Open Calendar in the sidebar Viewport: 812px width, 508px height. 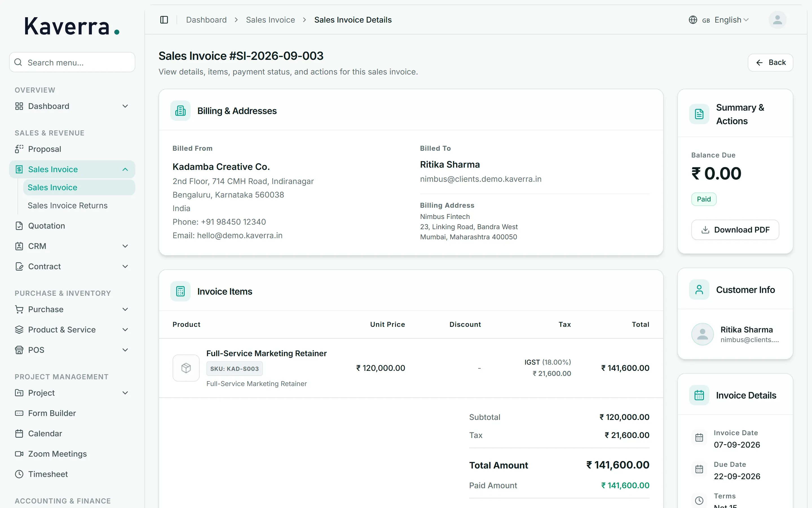coord(72,433)
